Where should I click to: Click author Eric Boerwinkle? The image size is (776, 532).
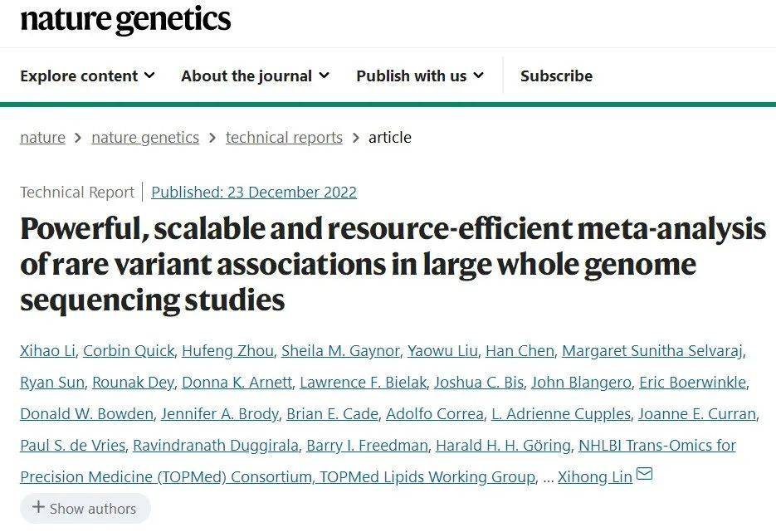point(693,383)
